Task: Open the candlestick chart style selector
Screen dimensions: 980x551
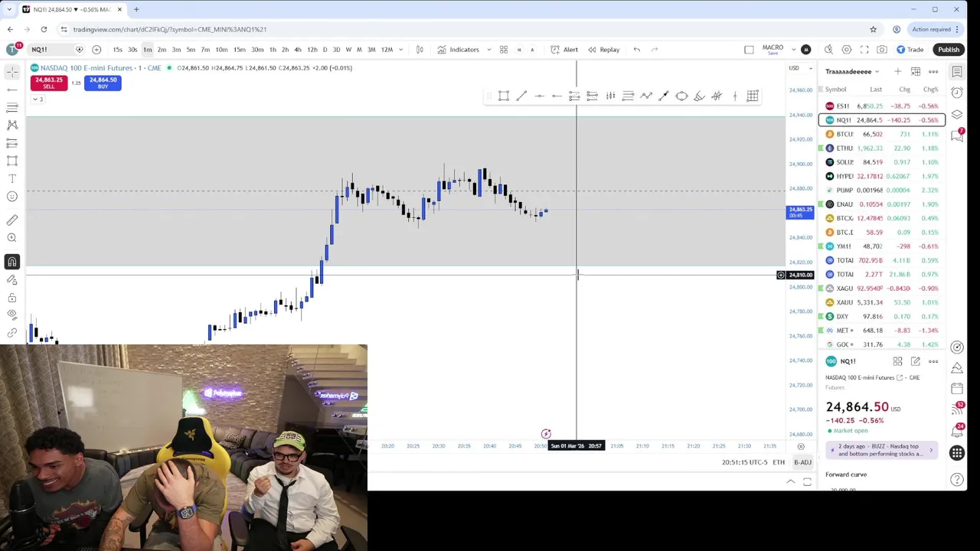Action: pos(420,50)
